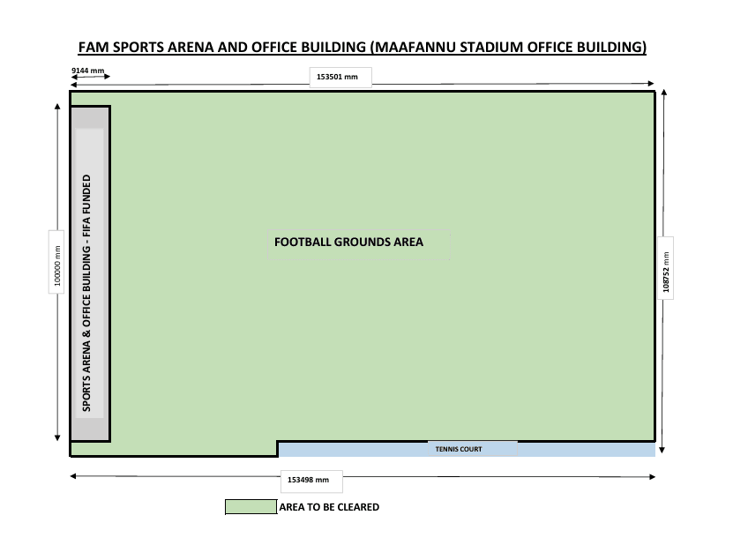Click the right arrowhead of the bottom dimension line
The width and height of the screenshot is (748, 560).
click(652, 476)
